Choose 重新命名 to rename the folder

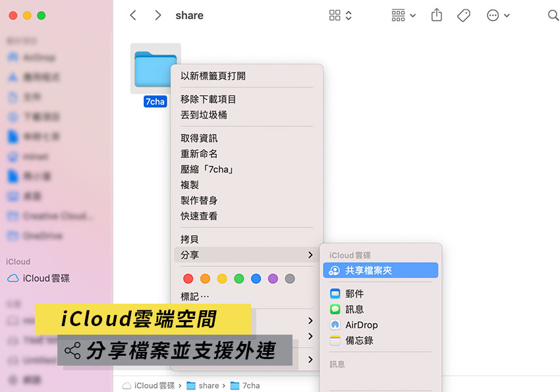247,154
